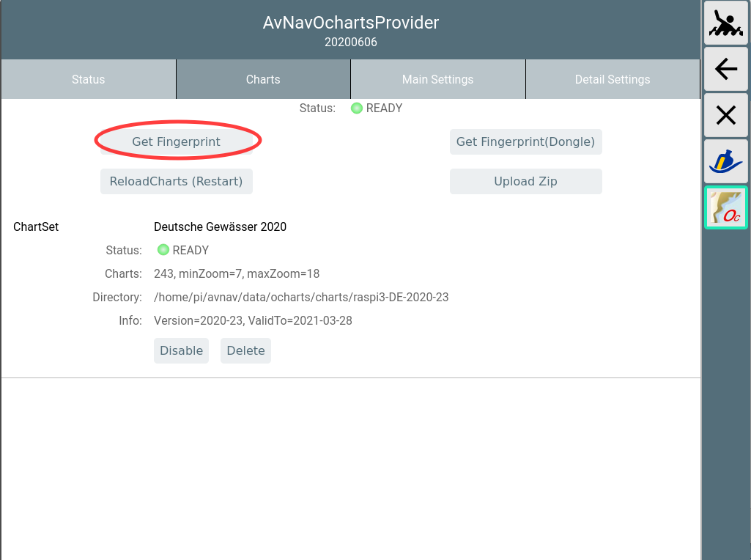
Task: Disable the Deutsche Gewässer 2020 chart set
Action: click(x=182, y=350)
